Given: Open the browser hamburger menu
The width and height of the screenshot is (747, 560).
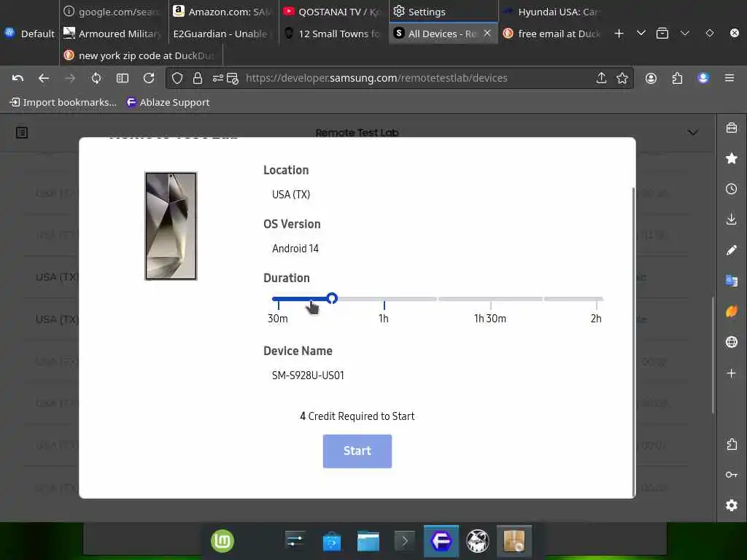Looking at the screenshot, I should pos(729,77).
